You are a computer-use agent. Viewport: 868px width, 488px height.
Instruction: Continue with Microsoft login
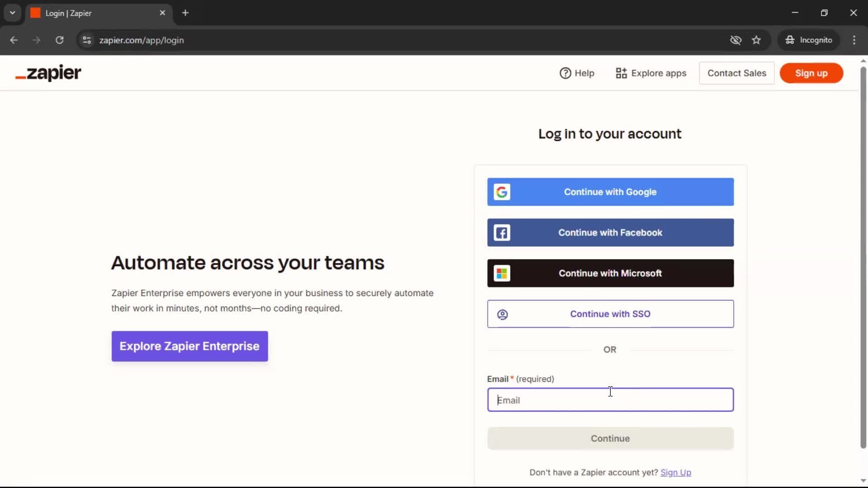[x=610, y=273]
